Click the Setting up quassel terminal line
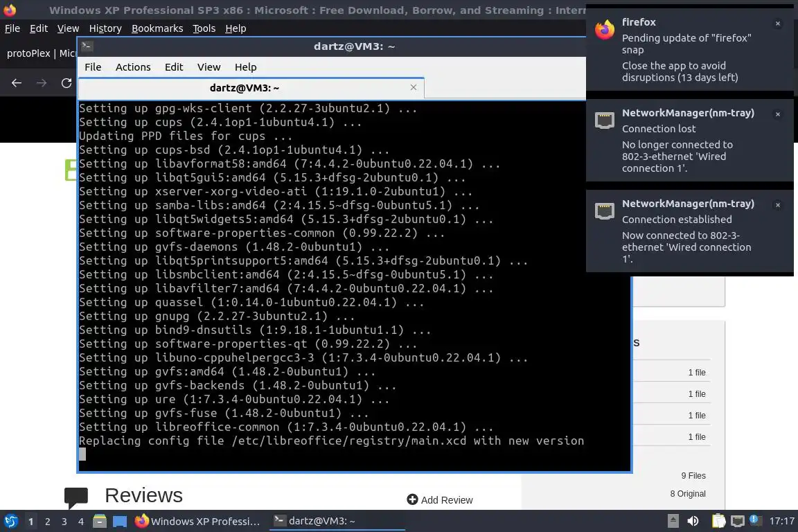The width and height of the screenshot is (798, 532). [251, 303]
